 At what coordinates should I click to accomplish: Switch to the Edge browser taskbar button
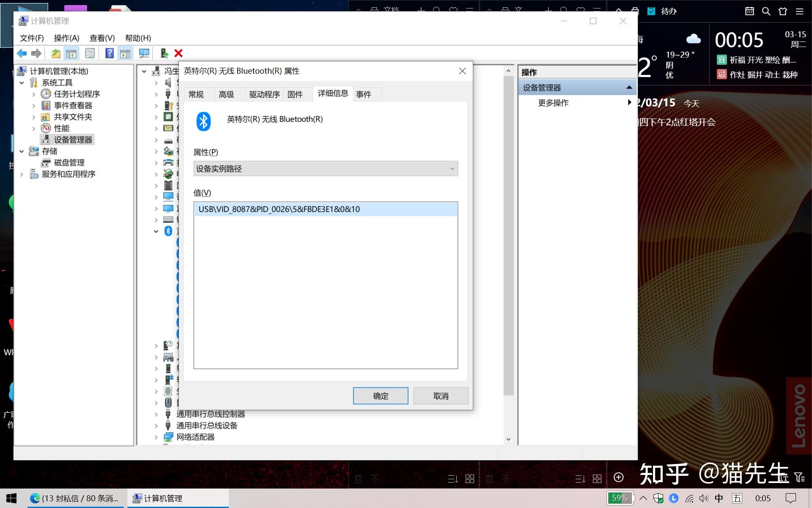76,498
